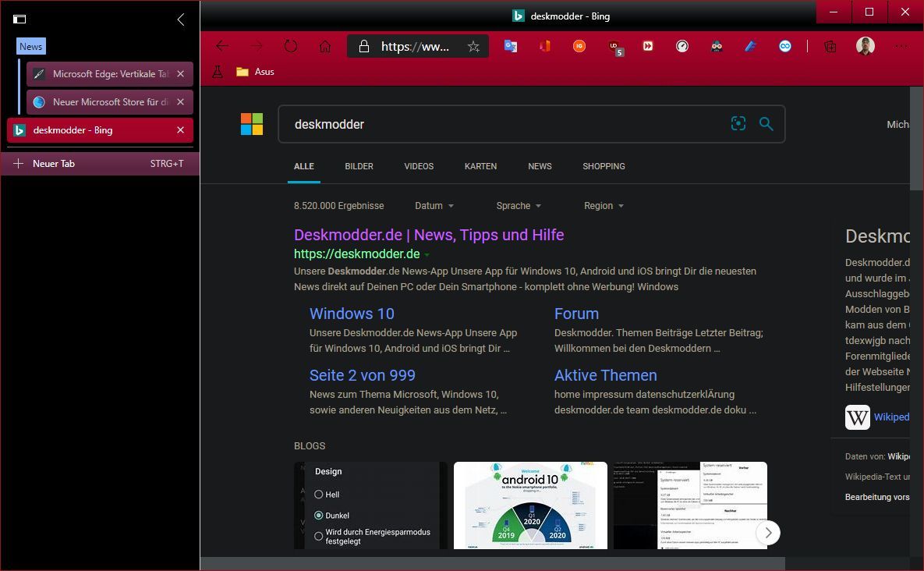Image resolution: width=924 pixels, height=571 pixels.
Task: Open the Seite 2 von 999 sublink
Action: coord(363,375)
